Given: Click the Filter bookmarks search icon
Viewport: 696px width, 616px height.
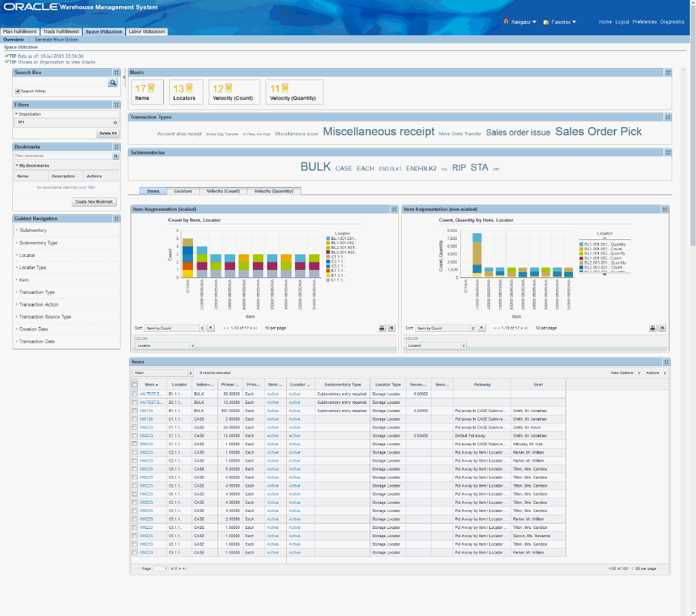Looking at the screenshot, I should [116, 156].
